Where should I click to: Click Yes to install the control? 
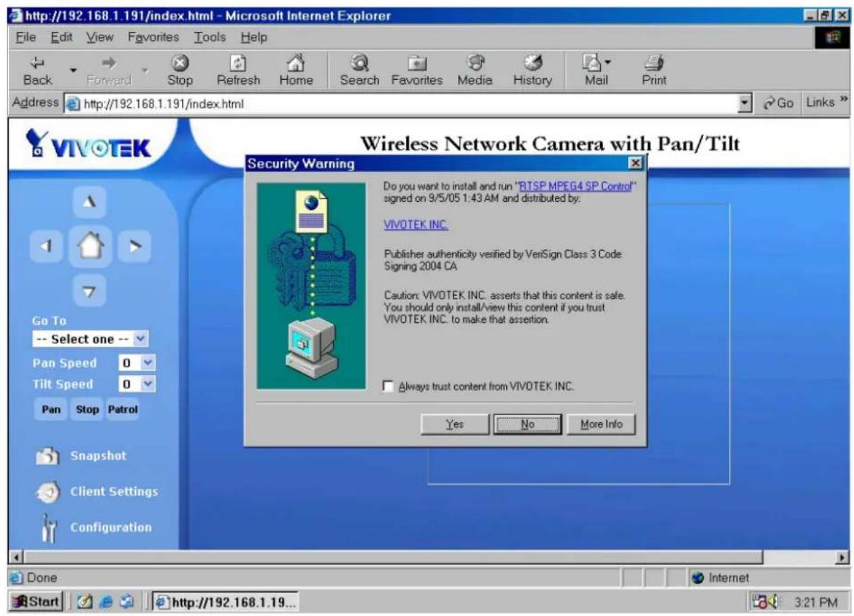[455, 424]
